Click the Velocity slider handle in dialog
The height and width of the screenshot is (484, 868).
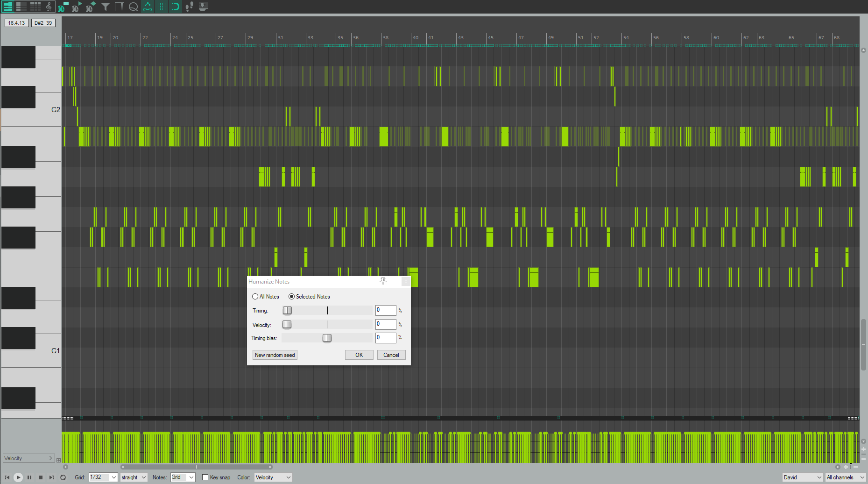click(287, 324)
